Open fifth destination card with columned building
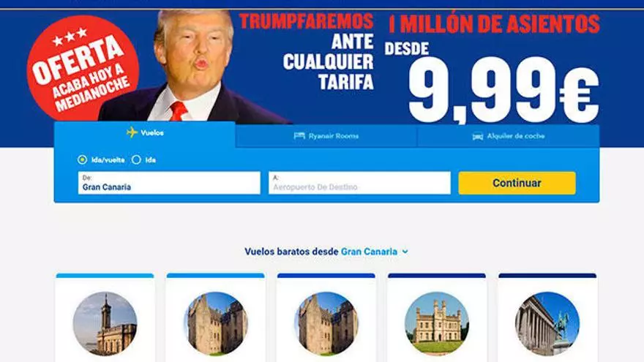Image resolution: width=644 pixels, height=362 pixels. tap(547, 317)
